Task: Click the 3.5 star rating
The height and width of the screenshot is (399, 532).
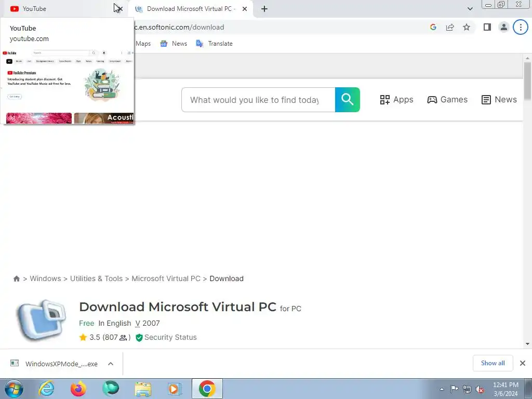Action: (x=105, y=337)
